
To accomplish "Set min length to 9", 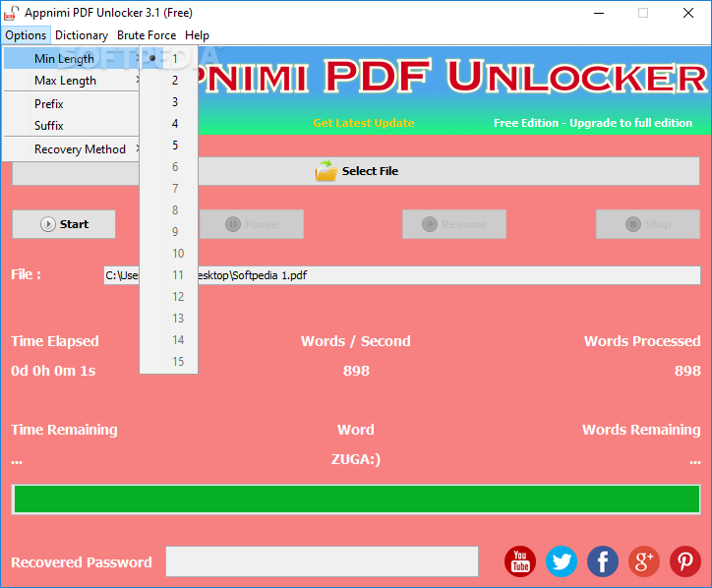I will 169,232.
